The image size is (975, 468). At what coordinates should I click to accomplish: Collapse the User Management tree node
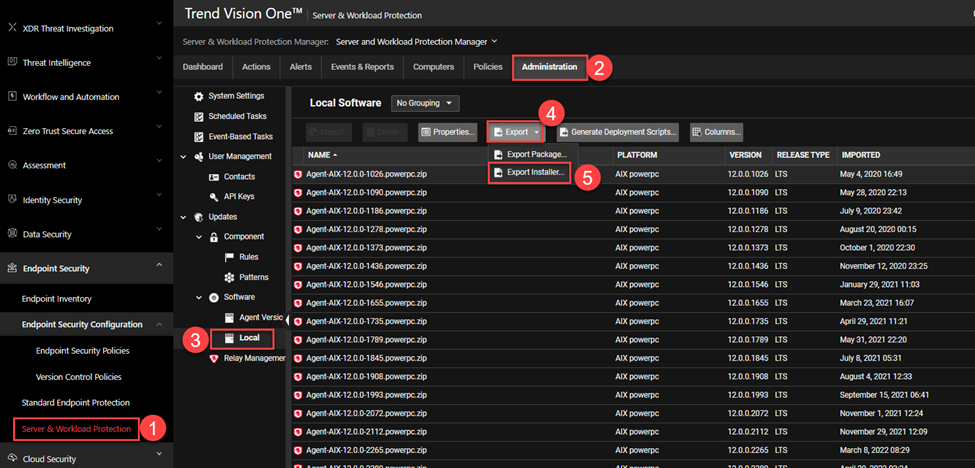[183, 157]
